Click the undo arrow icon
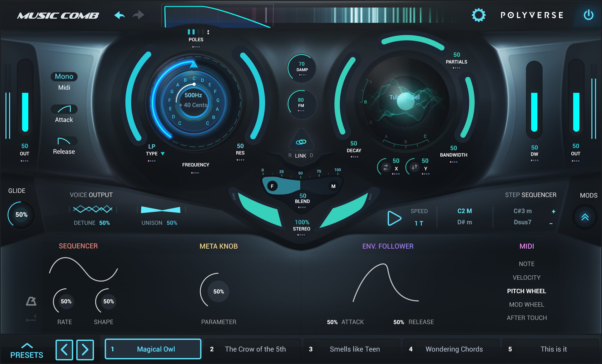This screenshot has height=364, width=602. [120, 15]
